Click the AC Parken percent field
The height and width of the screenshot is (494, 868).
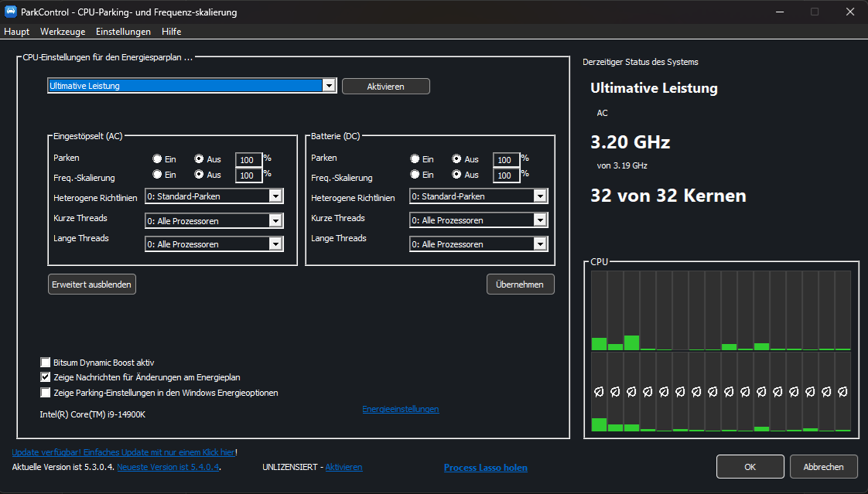(248, 160)
